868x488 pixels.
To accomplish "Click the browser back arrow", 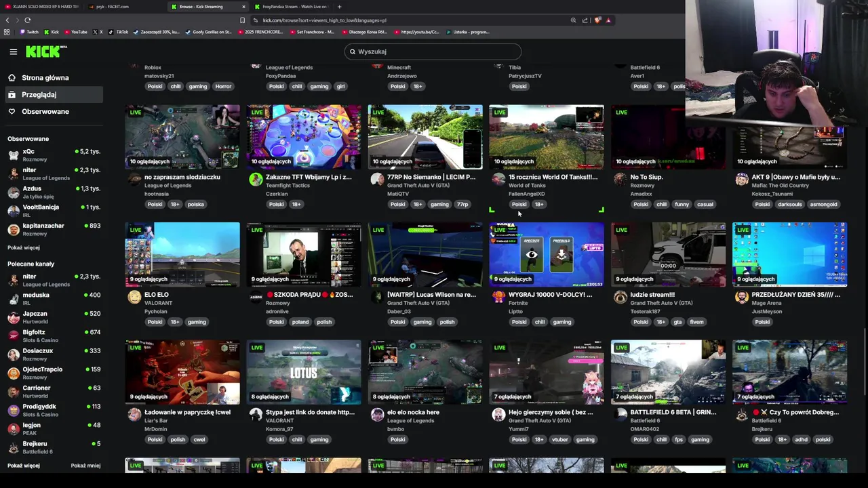I will pos(7,20).
